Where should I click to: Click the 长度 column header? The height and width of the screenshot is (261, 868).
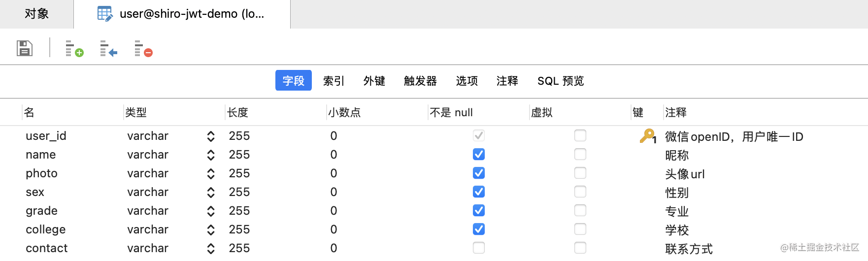[237, 112]
